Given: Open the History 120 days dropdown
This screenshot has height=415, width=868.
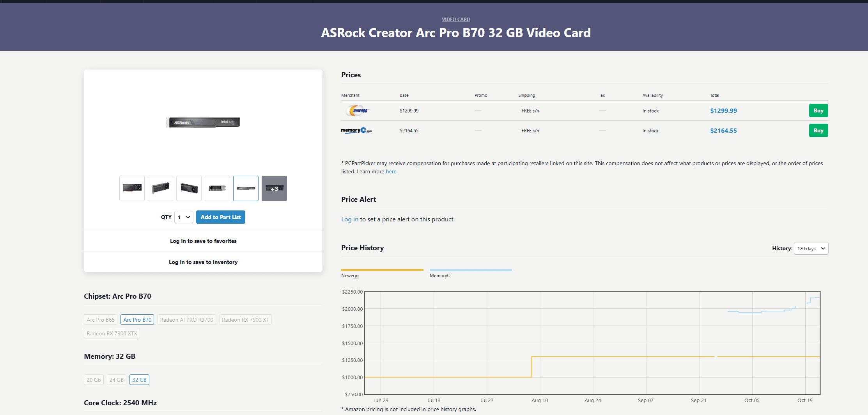Looking at the screenshot, I should pos(811,248).
